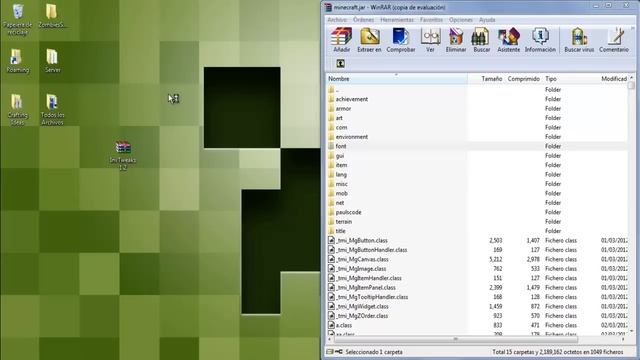Select the parent '..' folder row
This screenshot has height=360, width=640.
[x=477, y=90]
